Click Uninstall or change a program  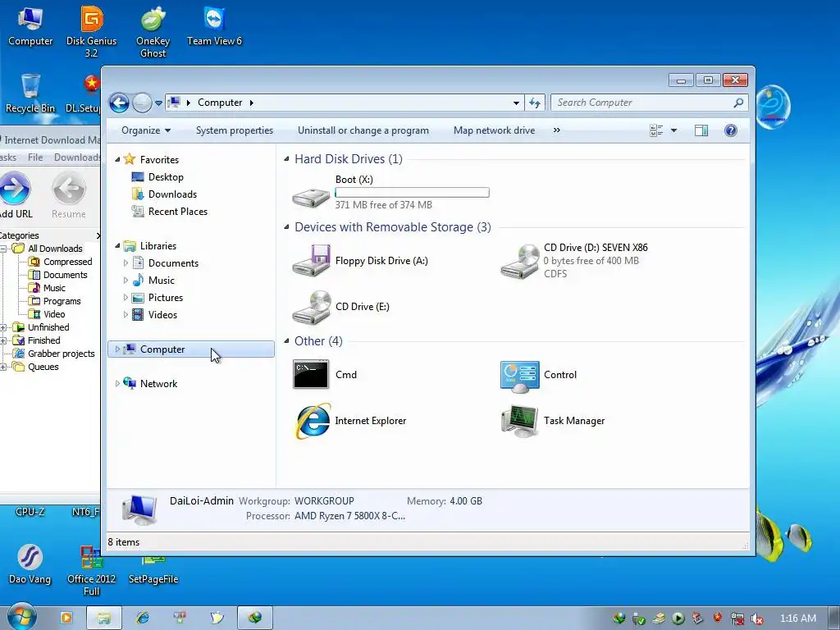[363, 130]
